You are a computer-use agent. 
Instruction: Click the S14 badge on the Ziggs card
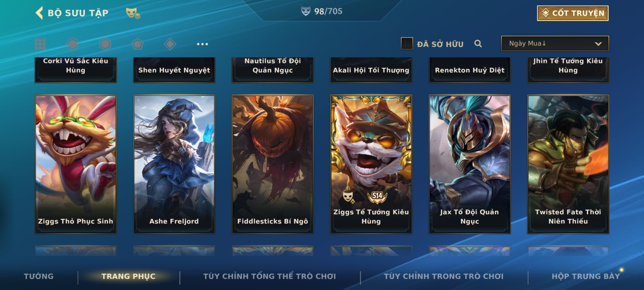(377, 197)
